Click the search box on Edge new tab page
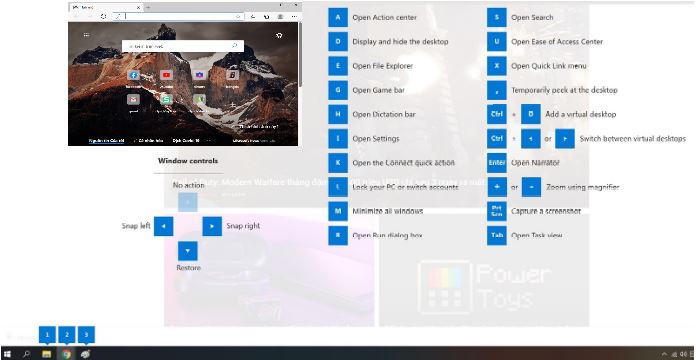The image size is (696, 360). coord(183,46)
